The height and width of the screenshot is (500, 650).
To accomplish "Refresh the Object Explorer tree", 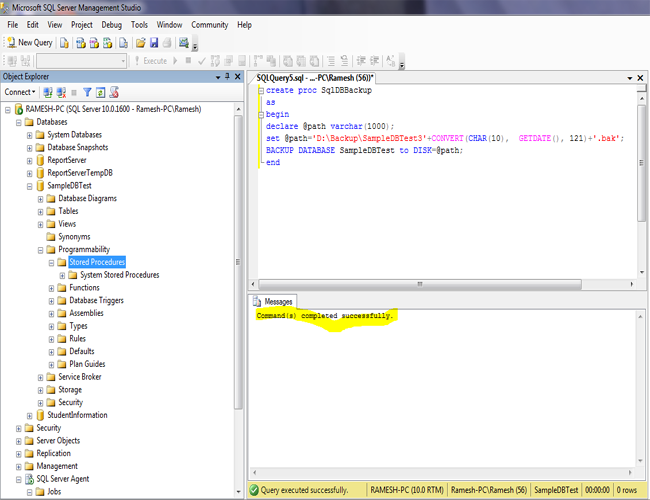I will pos(100,92).
